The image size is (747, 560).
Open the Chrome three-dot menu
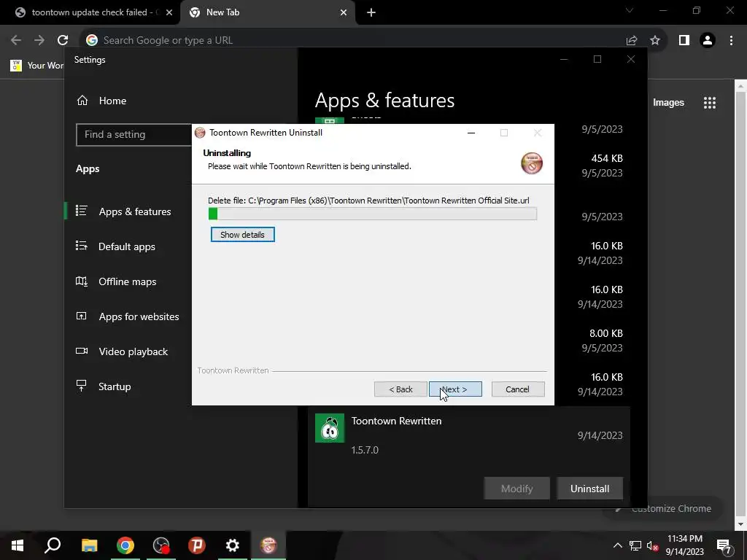coord(731,41)
